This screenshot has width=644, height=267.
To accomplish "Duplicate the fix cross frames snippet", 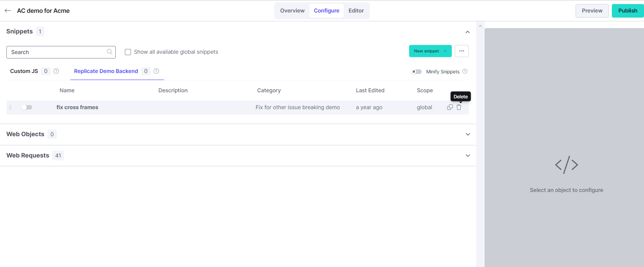I will click(450, 107).
